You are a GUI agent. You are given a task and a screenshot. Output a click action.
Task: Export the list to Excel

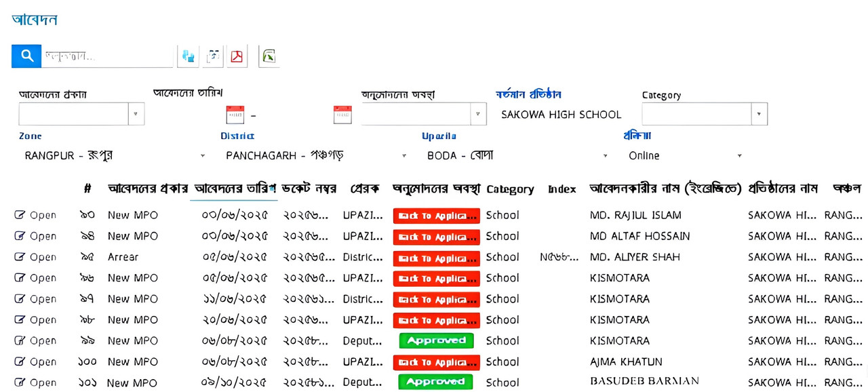[x=269, y=56]
